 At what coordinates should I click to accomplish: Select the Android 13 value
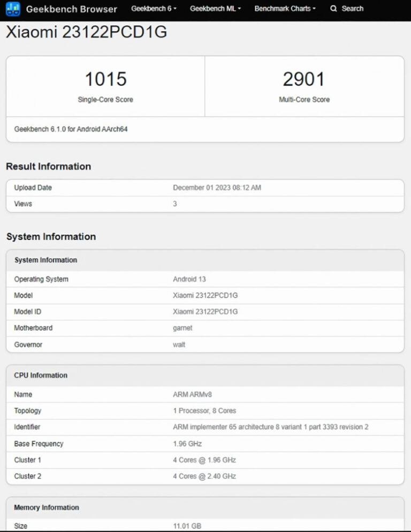click(x=189, y=279)
